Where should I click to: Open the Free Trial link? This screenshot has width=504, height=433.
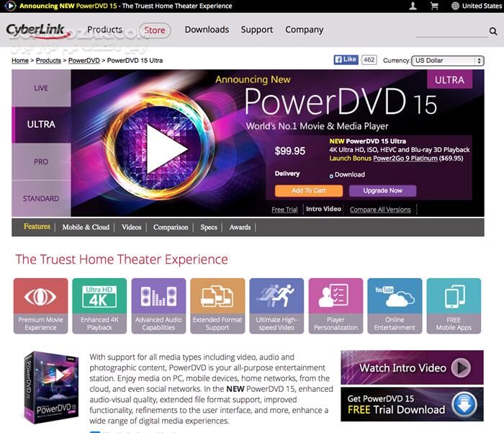click(x=284, y=210)
